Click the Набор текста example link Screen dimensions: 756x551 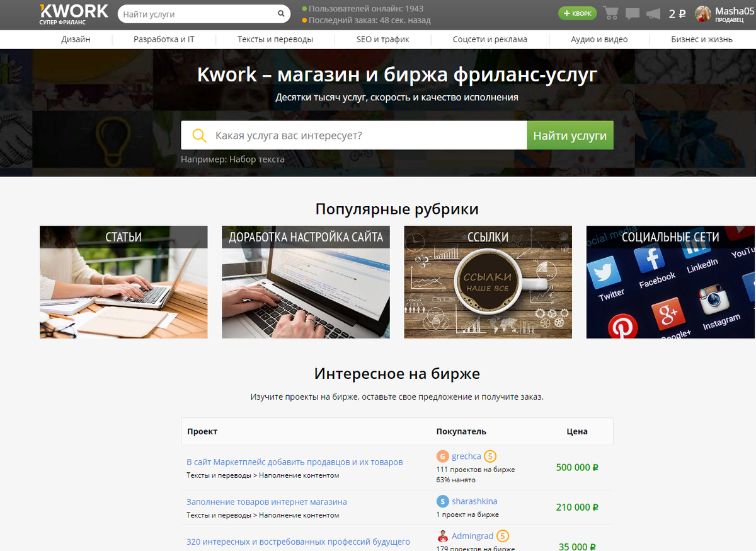click(x=257, y=159)
